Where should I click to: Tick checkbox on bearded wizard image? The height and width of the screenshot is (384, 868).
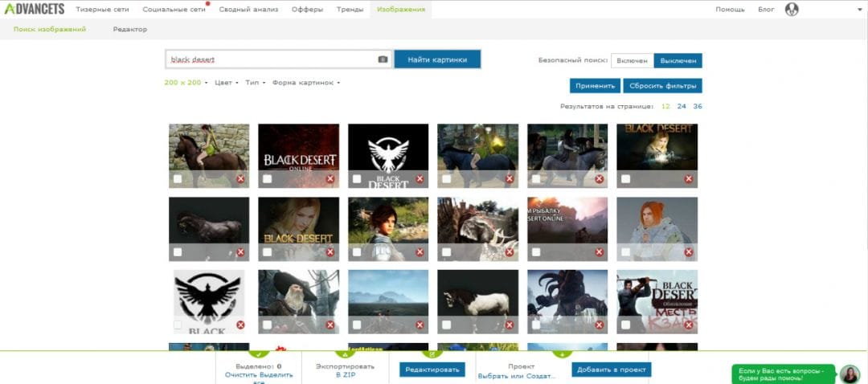point(267,325)
